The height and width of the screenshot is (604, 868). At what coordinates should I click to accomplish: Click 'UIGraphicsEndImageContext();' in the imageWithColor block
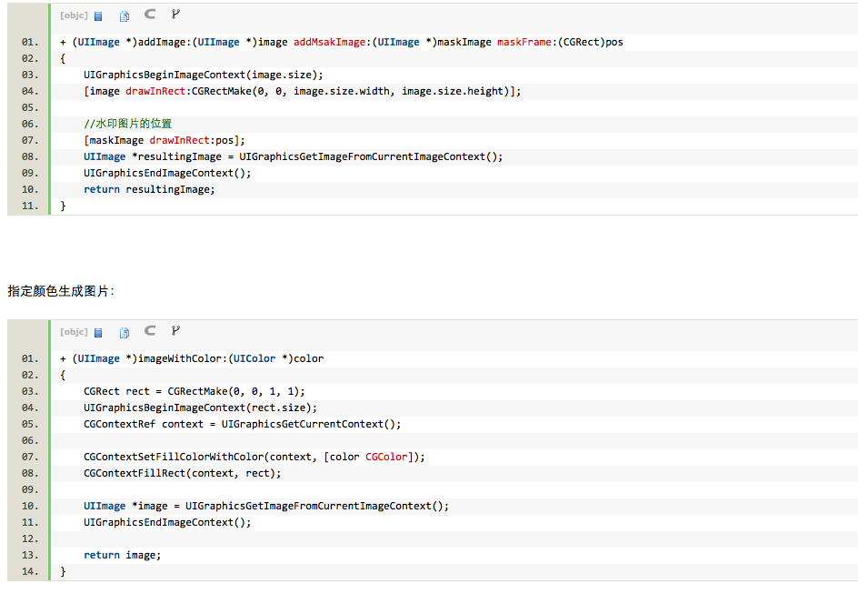click(x=167, y=522)
